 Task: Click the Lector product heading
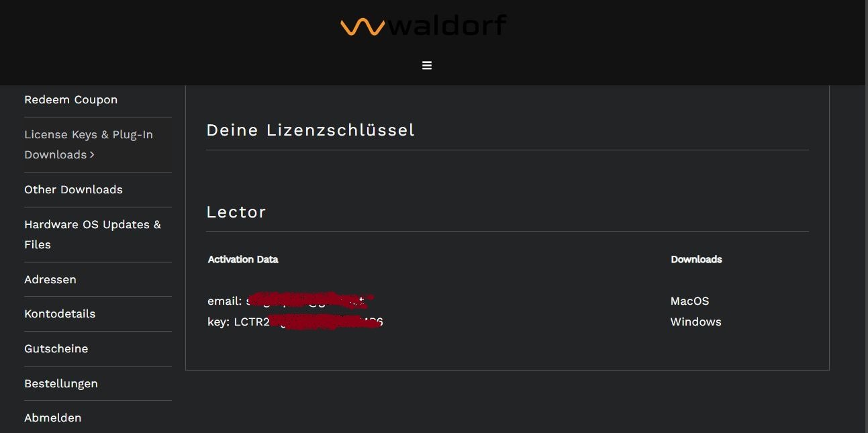(x=236, y=212)
